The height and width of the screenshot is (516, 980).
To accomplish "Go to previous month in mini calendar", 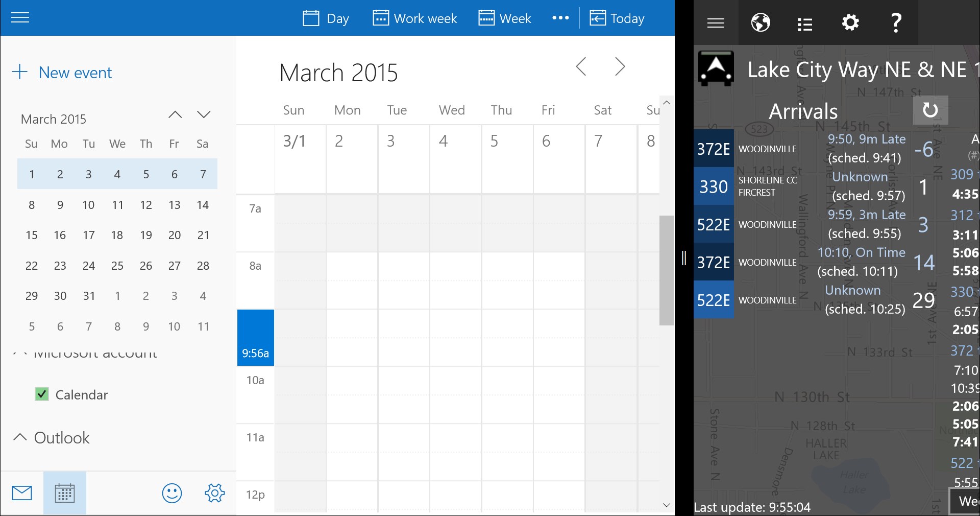I will (x=175, y=114).
